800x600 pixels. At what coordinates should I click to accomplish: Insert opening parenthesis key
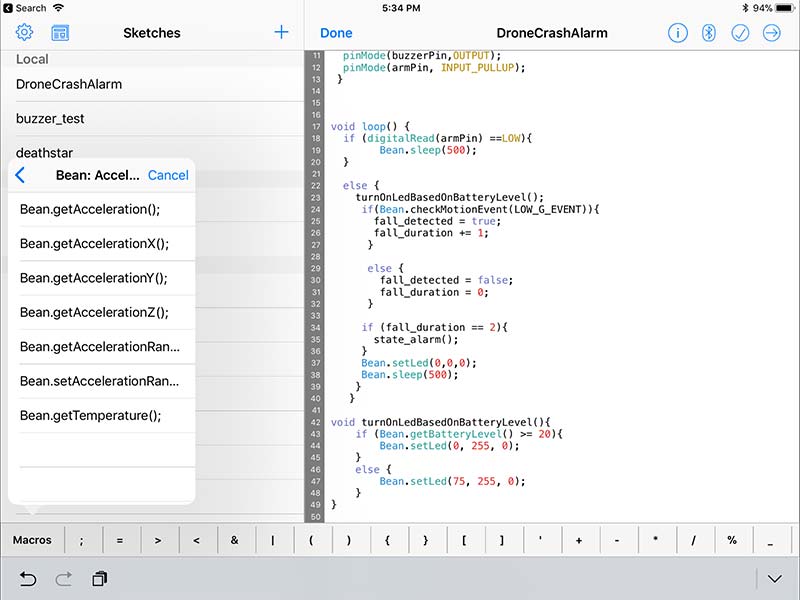pos(311,540)
